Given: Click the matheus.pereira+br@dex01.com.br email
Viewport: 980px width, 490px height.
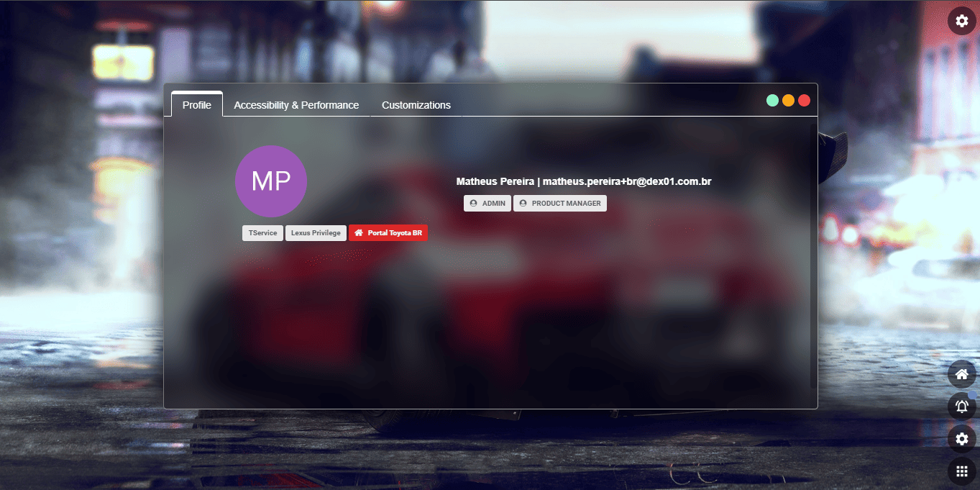Looking at the screenshot, I should pyautogui.click(x=627, y=182).
